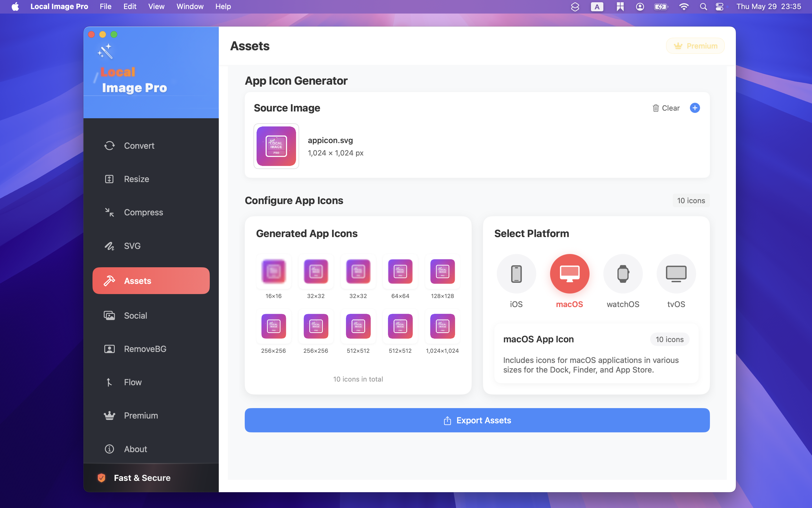The width and height of the screenshot is (812, 508).
Task: Open the Compress section in sidebar
Action: (151, 212)
